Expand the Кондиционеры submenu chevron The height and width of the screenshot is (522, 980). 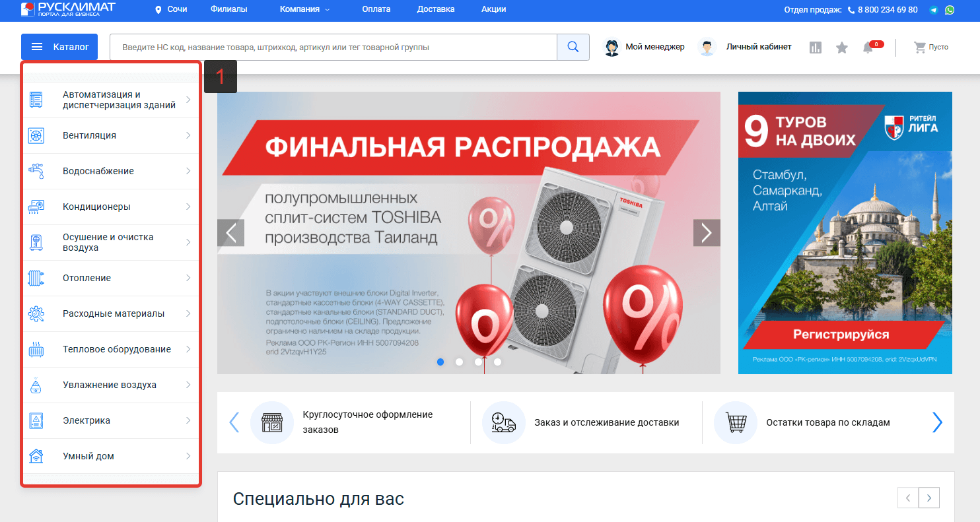[188, 207]
